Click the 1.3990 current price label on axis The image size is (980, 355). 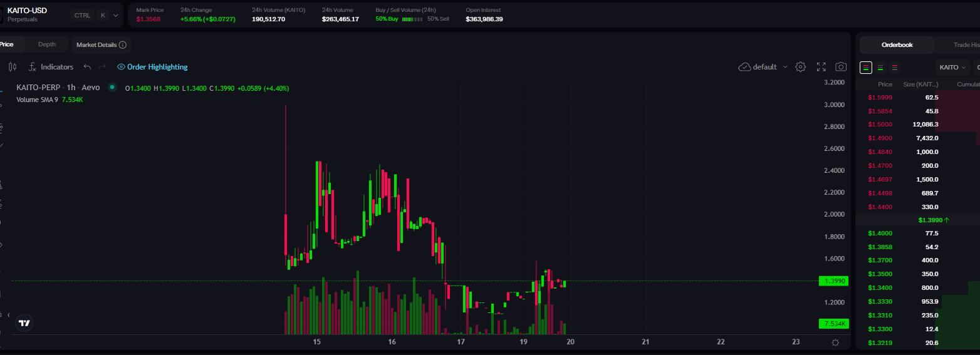click(834, 281)
